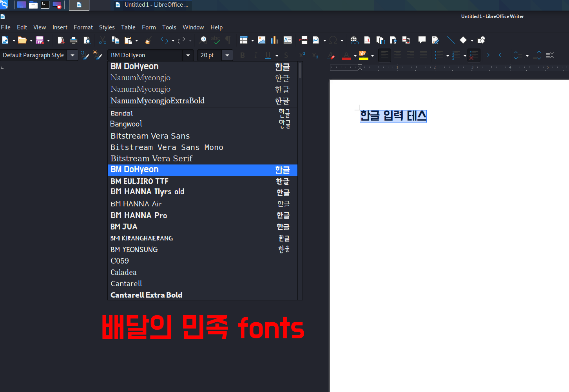
Task: Click the Copy icon
Action: [x=115, y=40]
